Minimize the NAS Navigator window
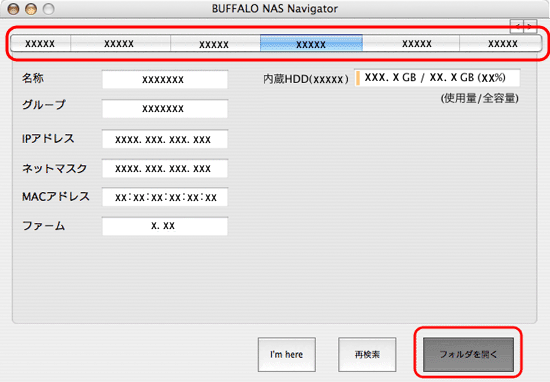 31,9
